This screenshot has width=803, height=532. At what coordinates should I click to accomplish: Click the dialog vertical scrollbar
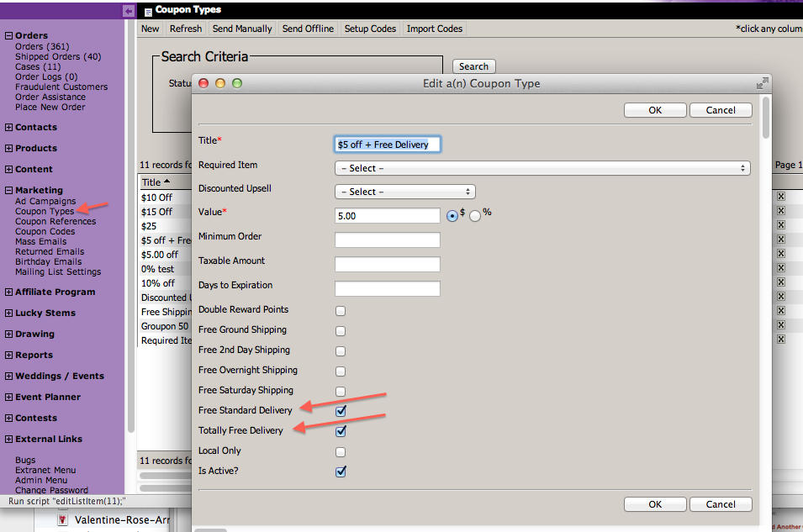[765, 118]
